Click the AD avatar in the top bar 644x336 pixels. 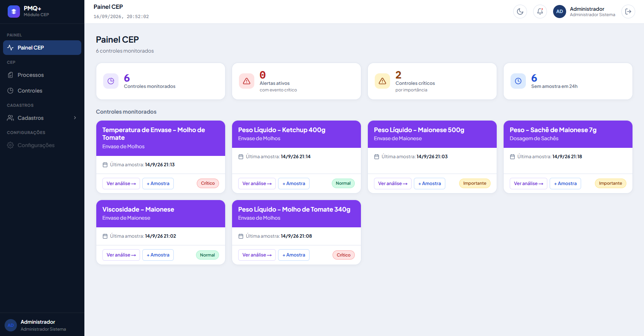pos(560,12)
